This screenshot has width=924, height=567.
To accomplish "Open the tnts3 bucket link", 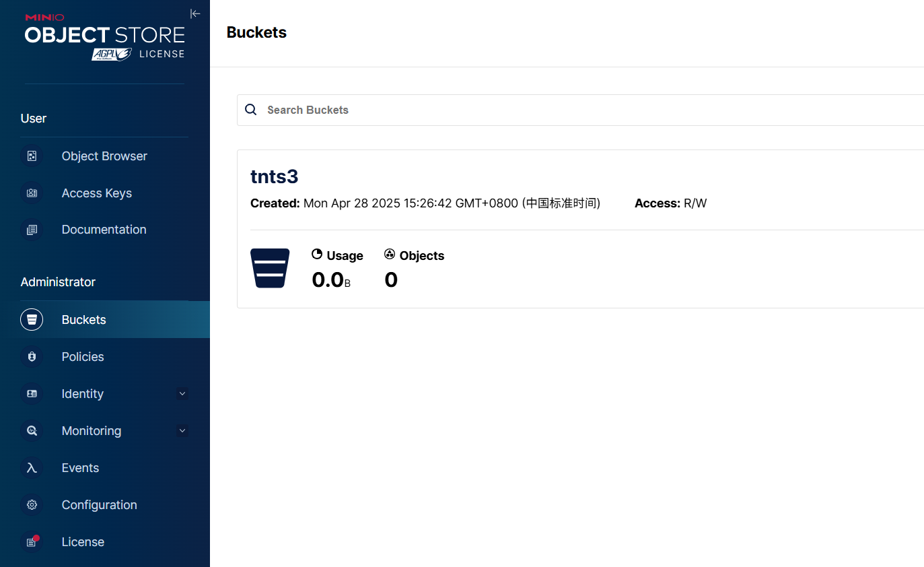I will tap(274, 176).
